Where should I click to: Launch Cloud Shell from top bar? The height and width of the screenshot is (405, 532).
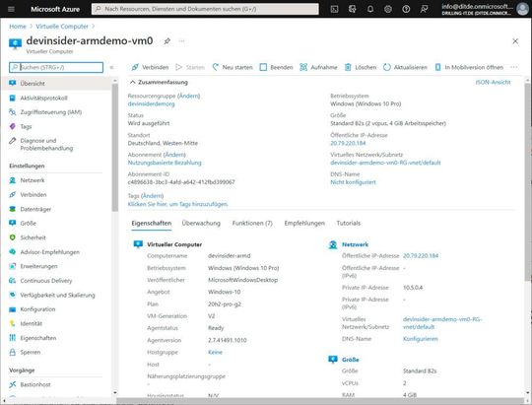335,9
